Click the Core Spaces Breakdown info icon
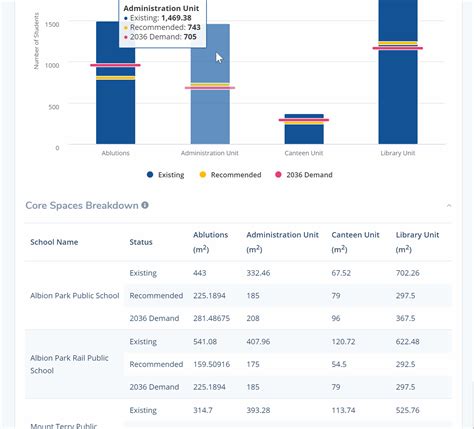Image resolution: width=474 pixels, height=429 pixels. (x=145, y=205)
